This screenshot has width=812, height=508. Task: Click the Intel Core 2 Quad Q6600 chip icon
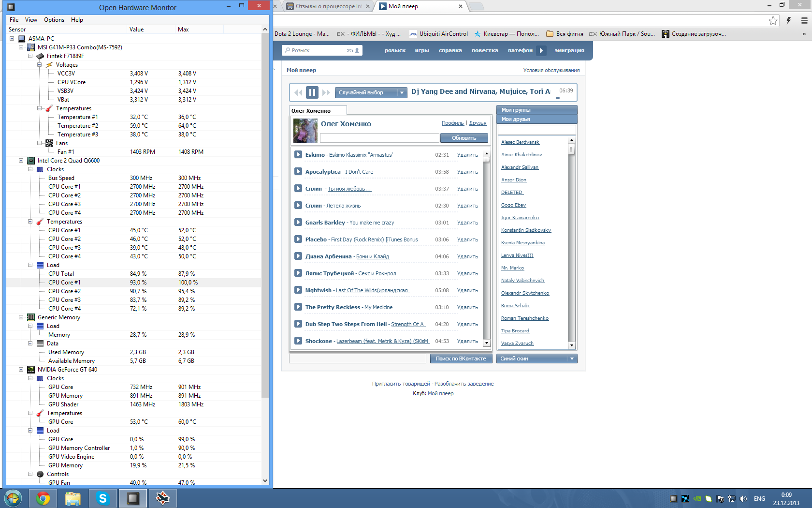[x=31, y=161]
